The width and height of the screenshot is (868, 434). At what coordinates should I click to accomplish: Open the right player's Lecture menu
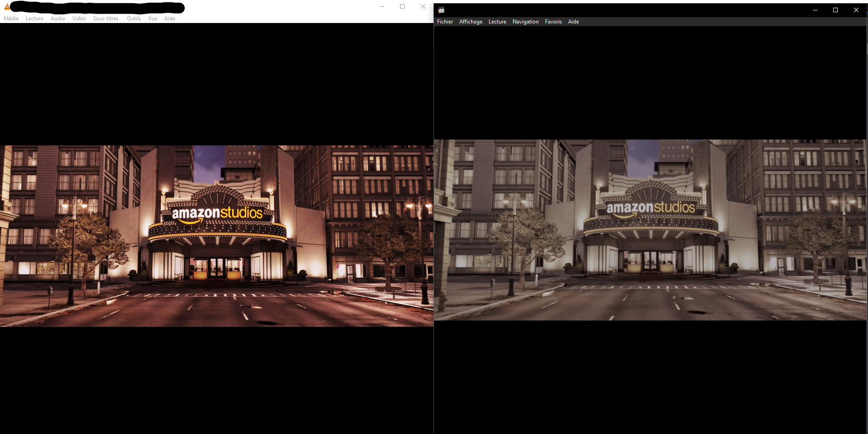tap(497, 22)
